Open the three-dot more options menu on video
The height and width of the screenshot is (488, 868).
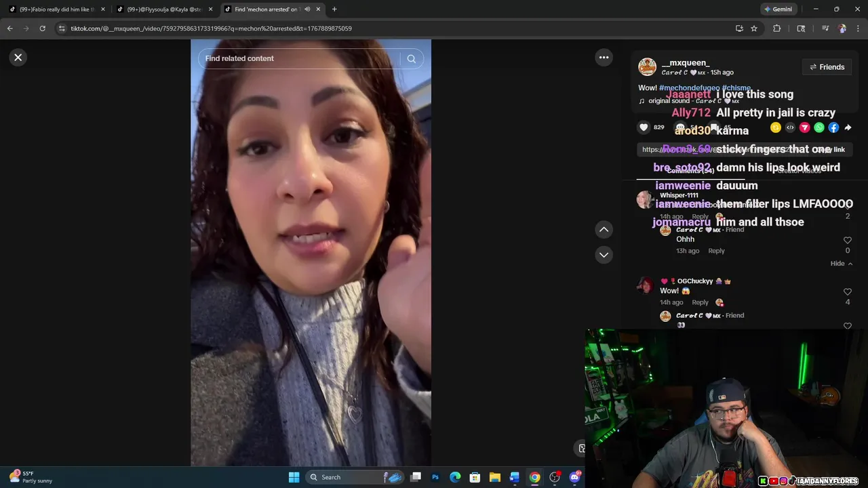(604, 58)
